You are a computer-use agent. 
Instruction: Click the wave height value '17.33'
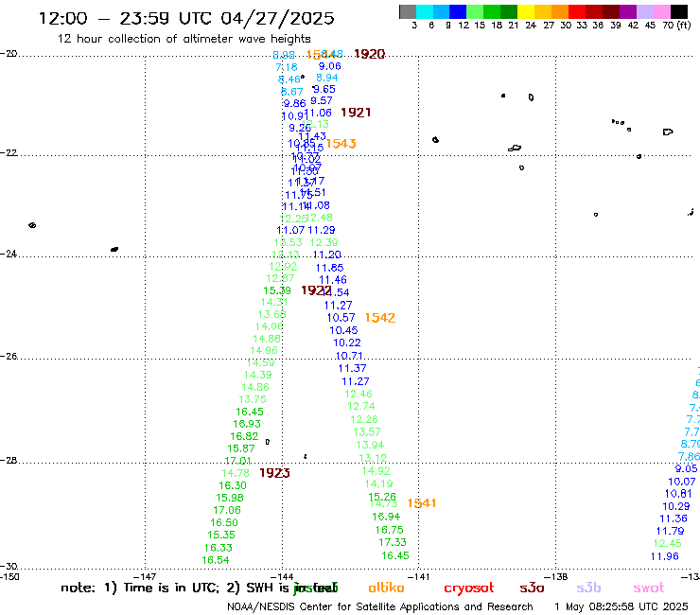[393, 542]
